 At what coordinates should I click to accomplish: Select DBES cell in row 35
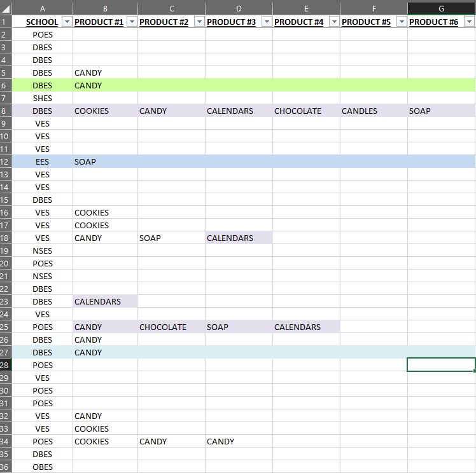click(x=43, y=454)
